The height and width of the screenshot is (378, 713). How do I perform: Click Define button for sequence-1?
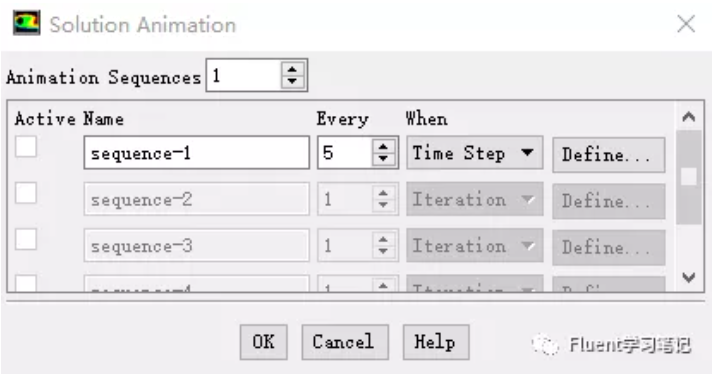(608, 155)
